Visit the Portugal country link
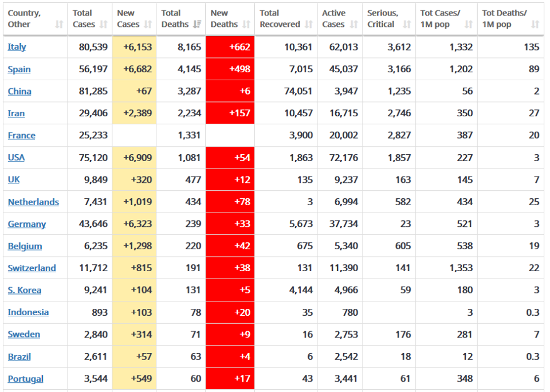550x392 pixels. 26,379
